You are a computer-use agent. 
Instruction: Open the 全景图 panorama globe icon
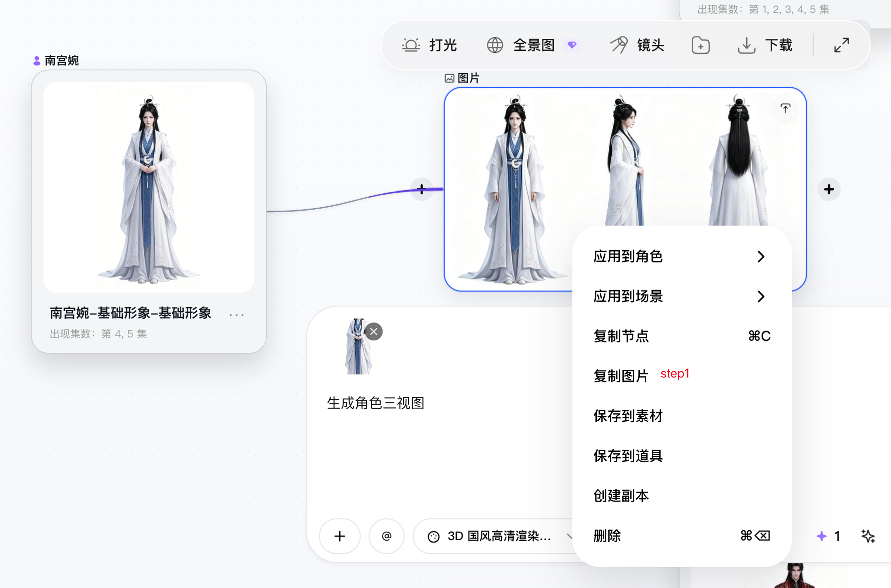495,45
